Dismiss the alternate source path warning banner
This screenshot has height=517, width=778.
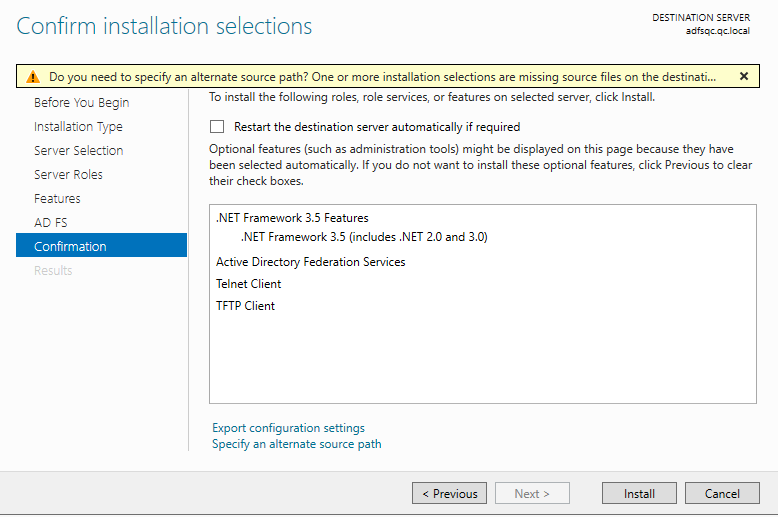point(743,76)
